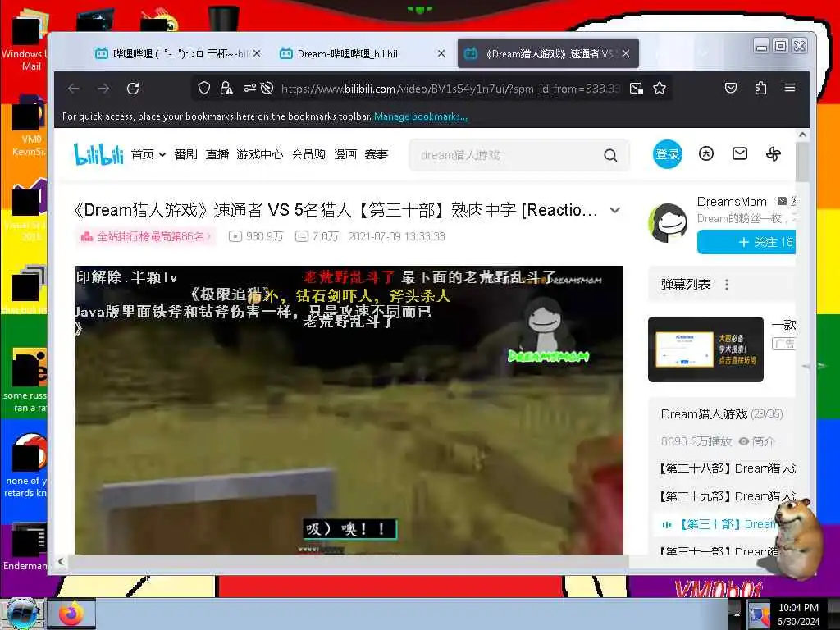This screenshot has height=630, width=840.
Task: Open the 游戏中心 menu item
Action: click(x=260, y=155)
